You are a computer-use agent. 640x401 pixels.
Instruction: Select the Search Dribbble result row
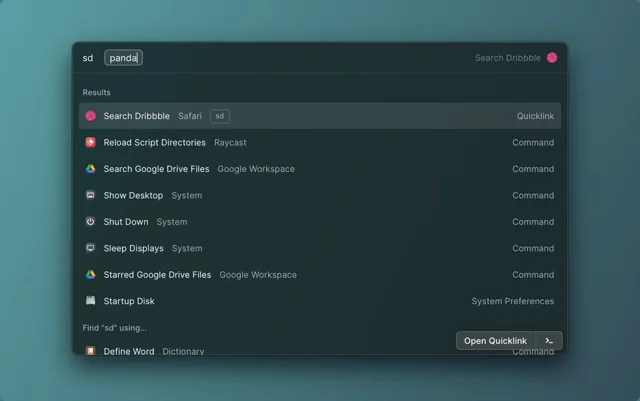(320, 116)
